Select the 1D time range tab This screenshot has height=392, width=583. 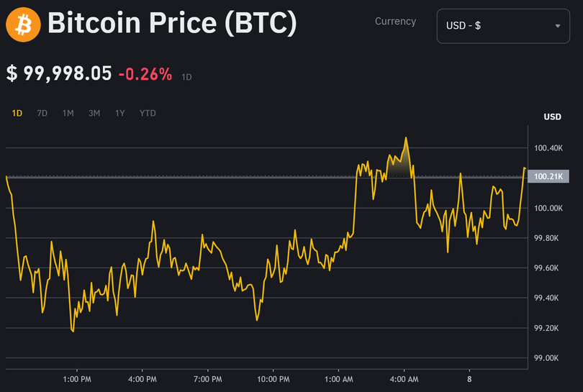(17, 113)
